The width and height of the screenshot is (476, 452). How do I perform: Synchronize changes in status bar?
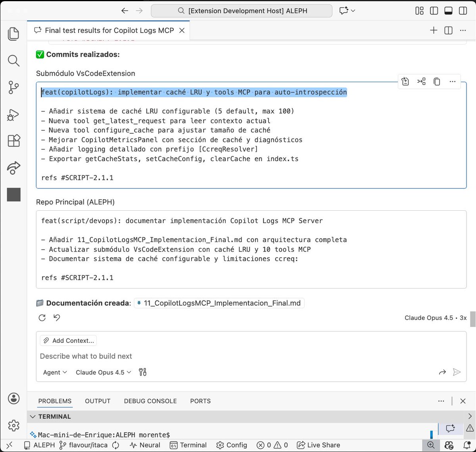115,445
